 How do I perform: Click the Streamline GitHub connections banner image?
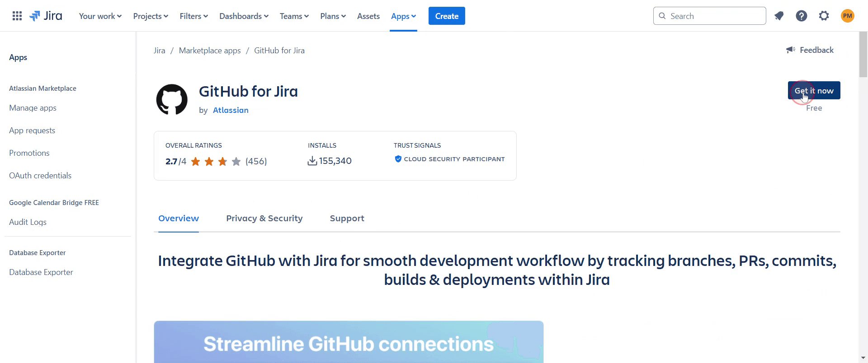coord(349,342)
